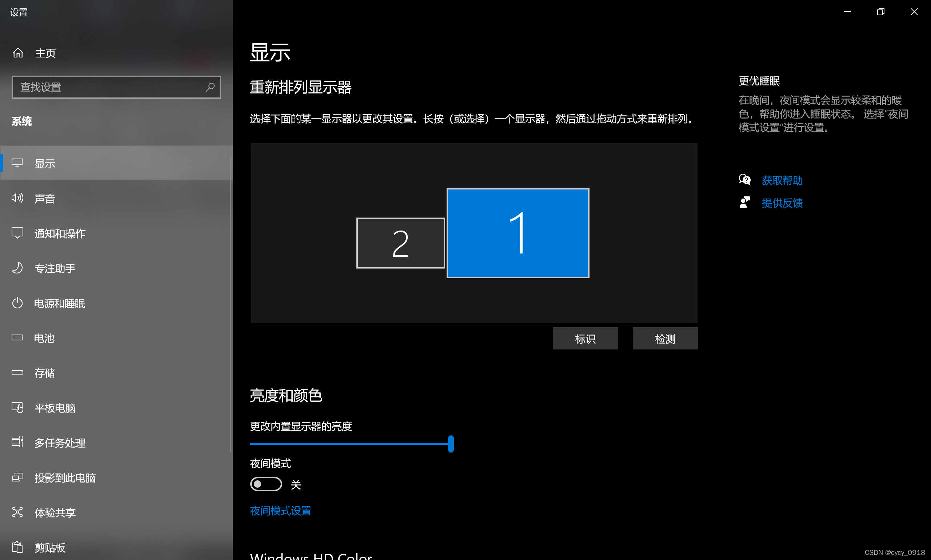Click the Multitasking icon

click(x=17, y=442)
